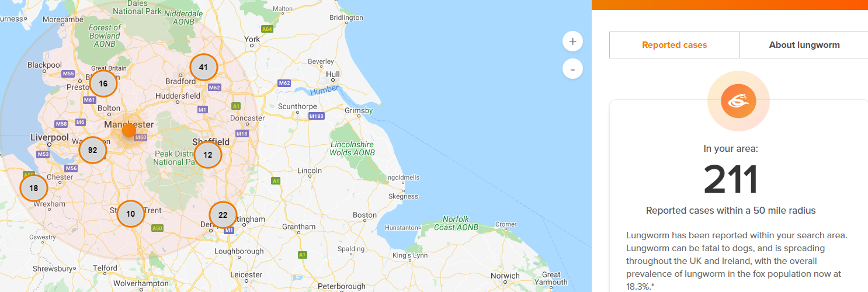Click the orange lungworm logo icon

738,102
